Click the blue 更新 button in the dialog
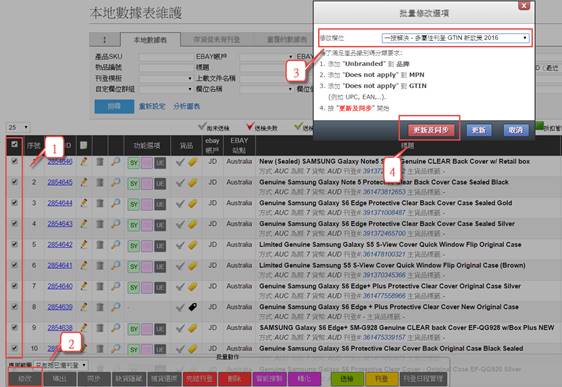Image resolution: width=562 pixels, height=387 pixels. tap(478, 130)
